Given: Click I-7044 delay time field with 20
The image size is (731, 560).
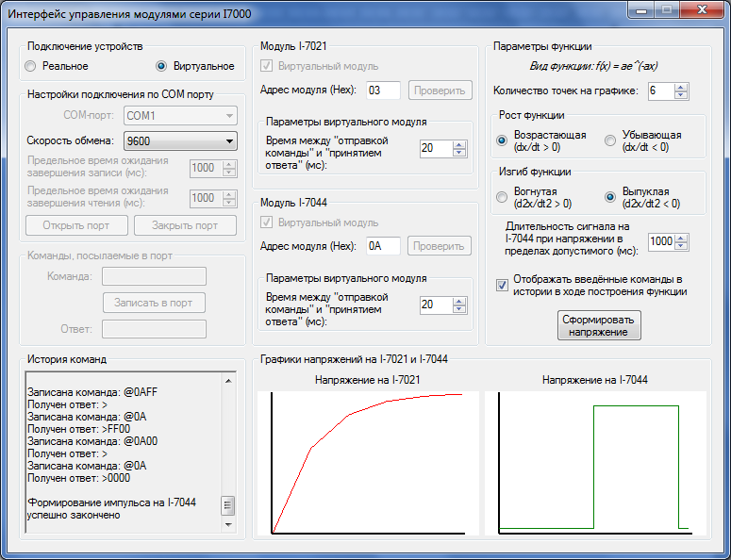Looking at the screenshot, I should coord(436,305).
